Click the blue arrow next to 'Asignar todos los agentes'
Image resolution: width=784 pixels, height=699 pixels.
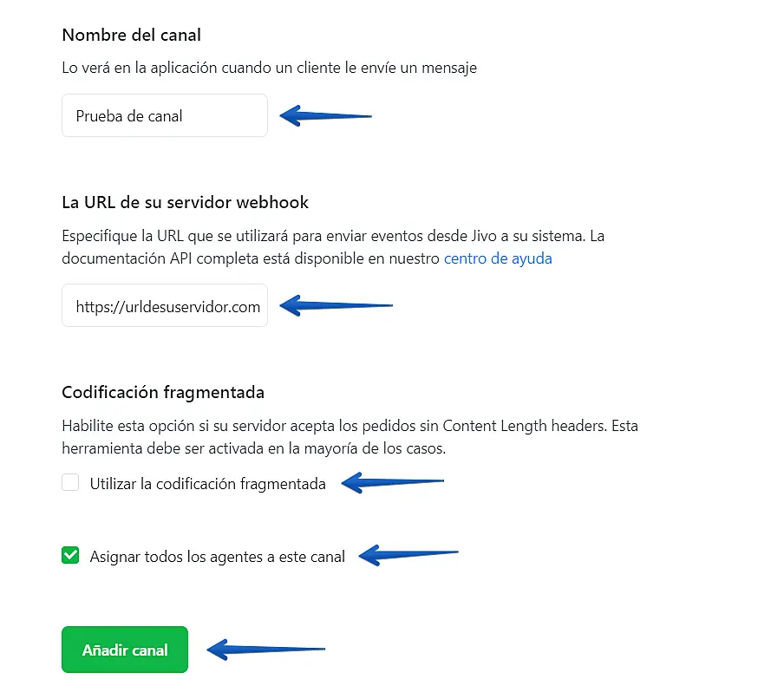pyautogui.click(x=408, y=555)
